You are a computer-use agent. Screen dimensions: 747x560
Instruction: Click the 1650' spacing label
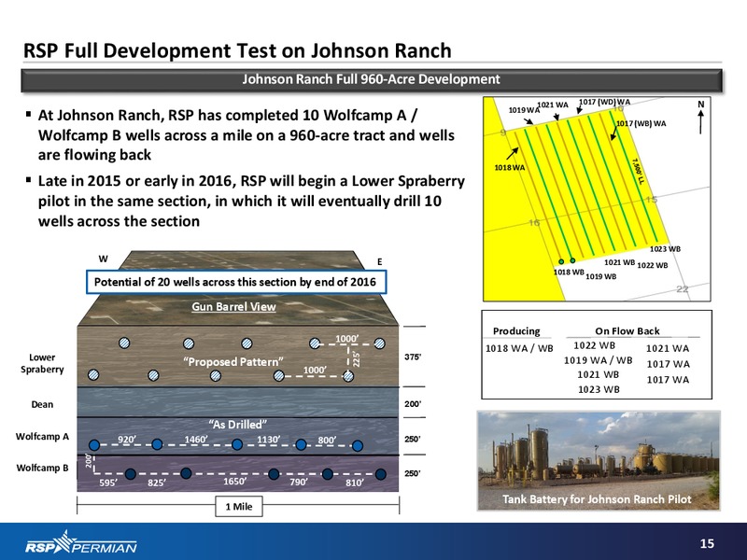pyautogui.click(x=235, y=482)
